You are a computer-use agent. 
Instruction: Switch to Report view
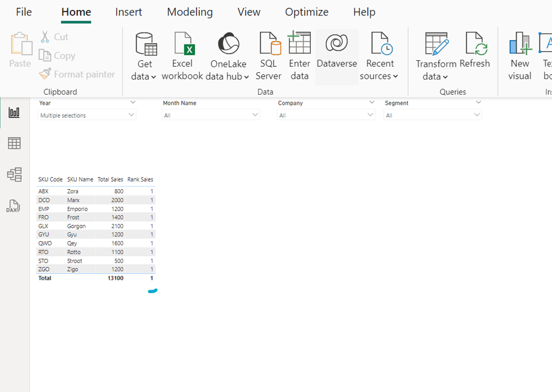pyautogui.click(x=14, y=113)
